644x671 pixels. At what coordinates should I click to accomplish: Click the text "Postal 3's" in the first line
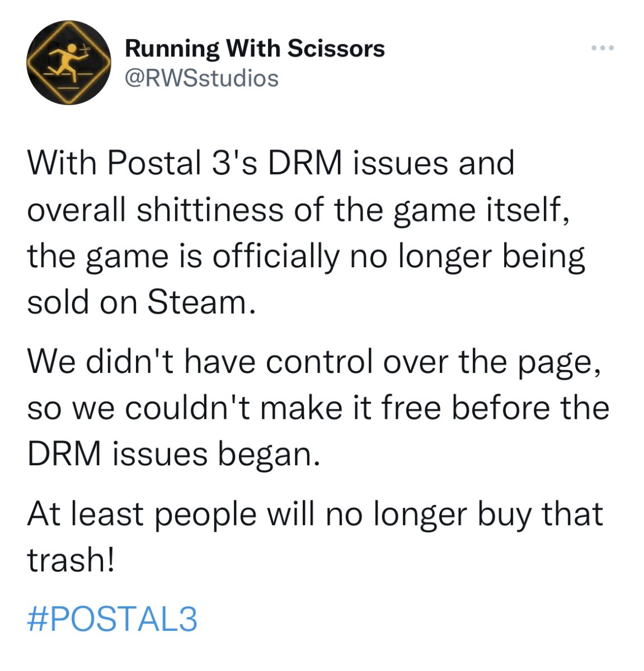(x=182, y=163)
